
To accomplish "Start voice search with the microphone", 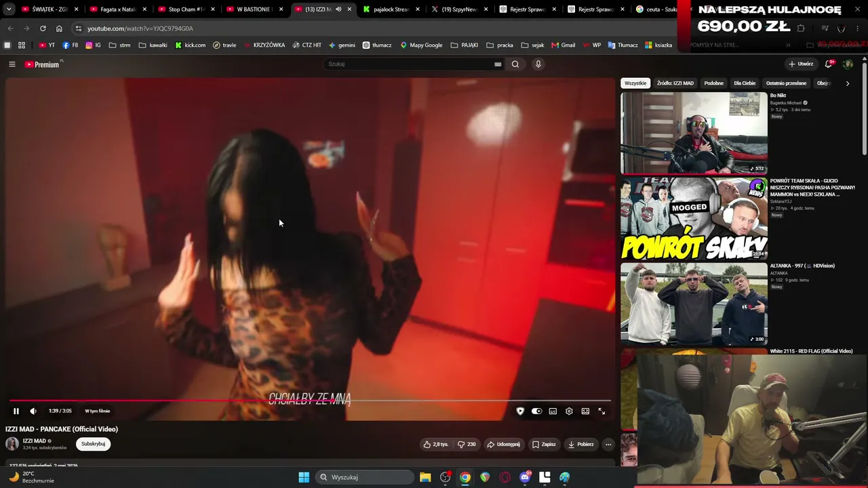I will [538, 64].
